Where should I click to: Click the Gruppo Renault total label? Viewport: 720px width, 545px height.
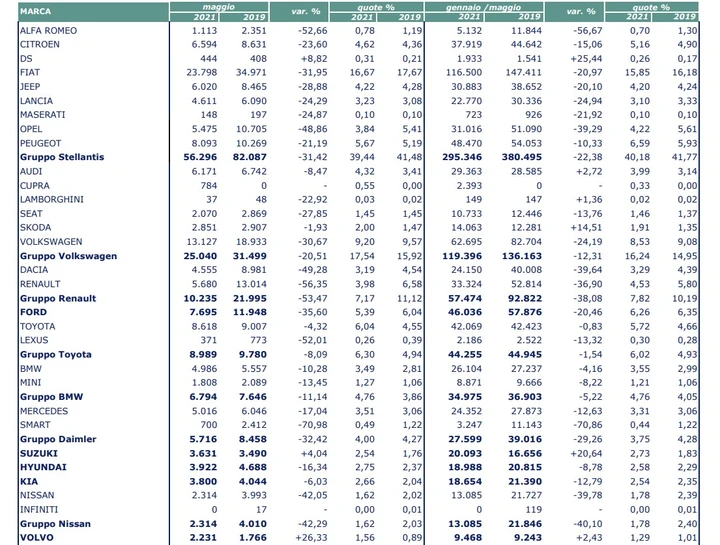(58, 298)
